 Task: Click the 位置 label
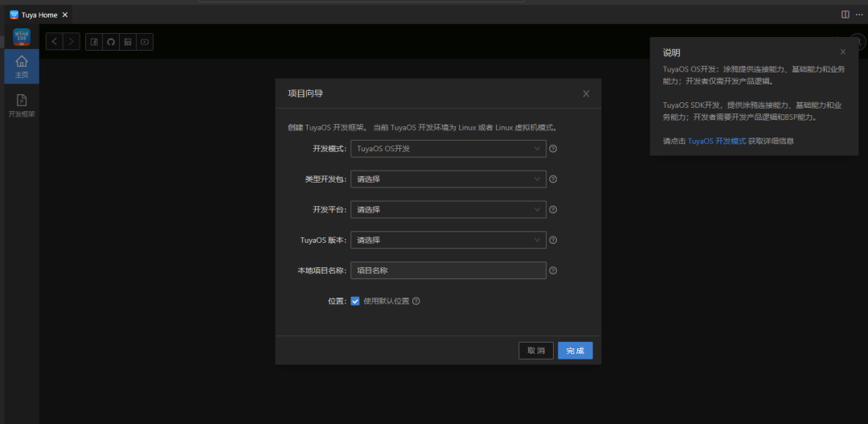coord(337,301)
